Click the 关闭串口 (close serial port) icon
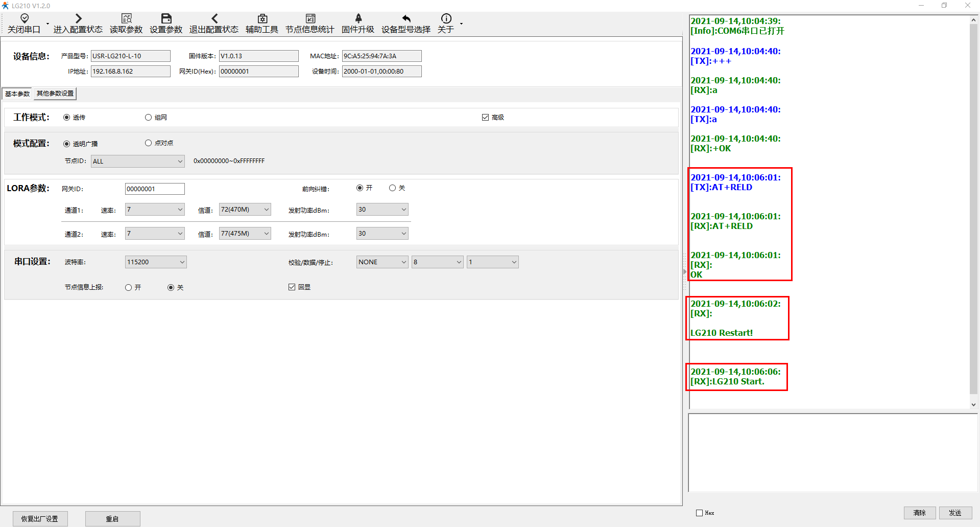The width and height of the screenshot is (980, 527). tap(24, 19)
